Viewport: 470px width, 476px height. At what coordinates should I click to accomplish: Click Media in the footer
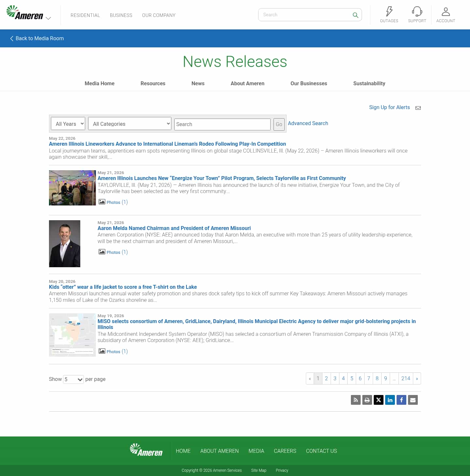click(256, 451)
